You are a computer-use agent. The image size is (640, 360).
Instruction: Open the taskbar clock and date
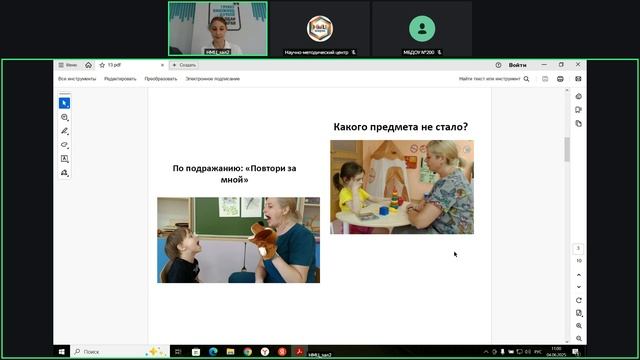(556, 351)
